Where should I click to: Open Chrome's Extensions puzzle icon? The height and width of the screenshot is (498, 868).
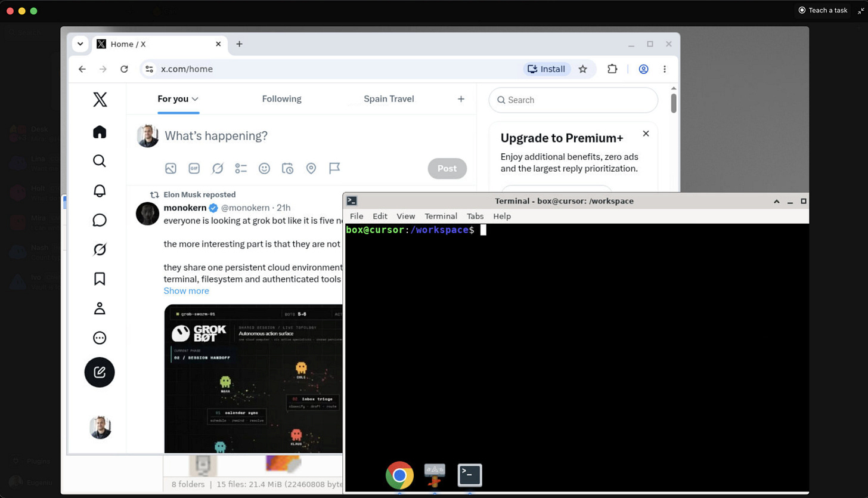coord(612,69)
